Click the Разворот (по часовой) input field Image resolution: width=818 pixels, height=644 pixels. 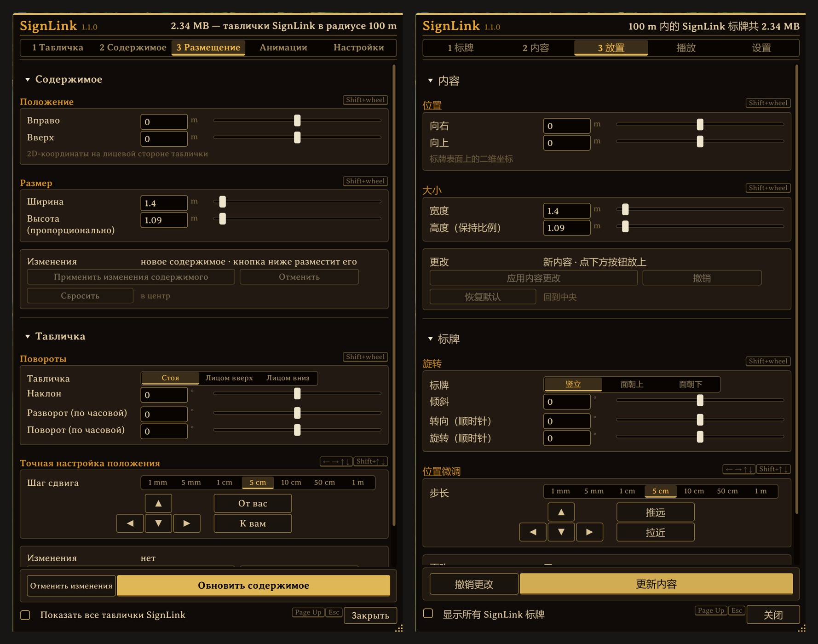coord(164,414)
